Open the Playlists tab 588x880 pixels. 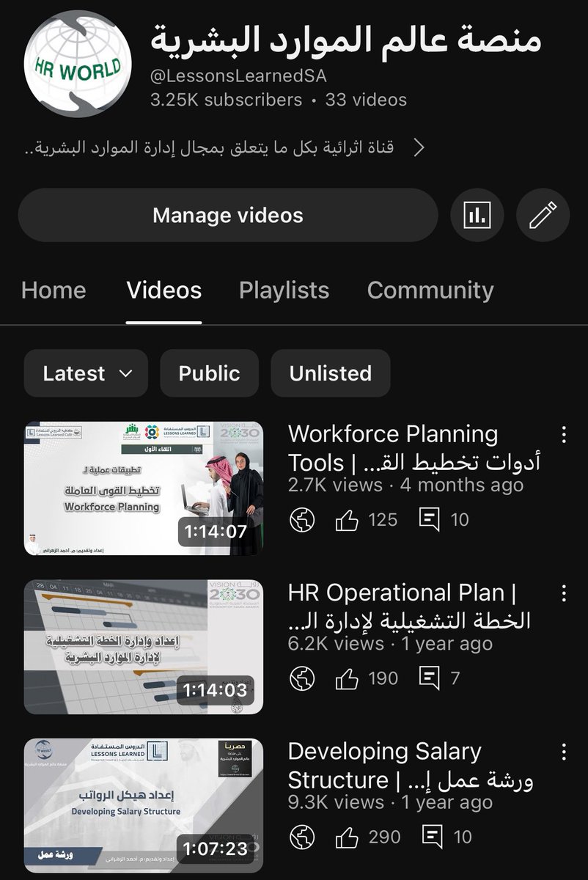coord(284,290)
